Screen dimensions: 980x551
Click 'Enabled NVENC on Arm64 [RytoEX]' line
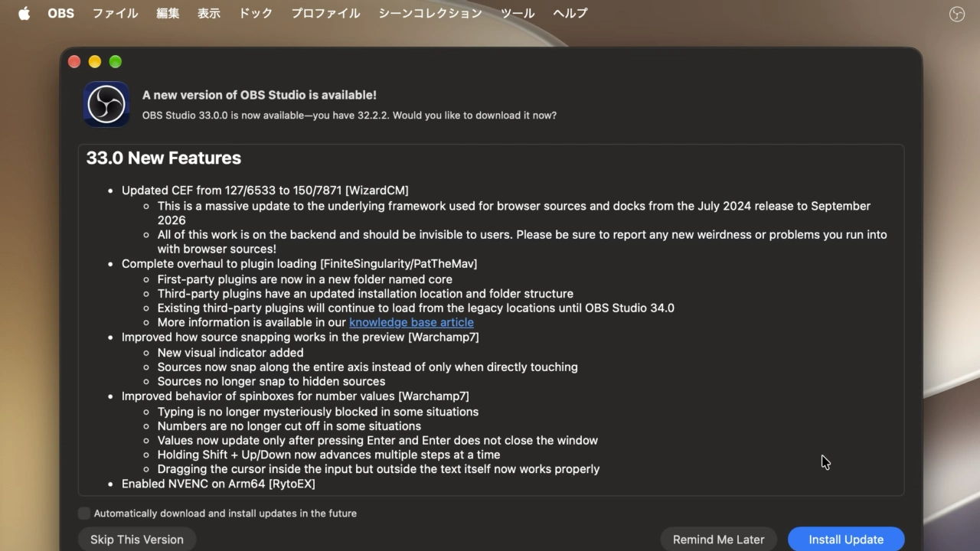point(218,484)
